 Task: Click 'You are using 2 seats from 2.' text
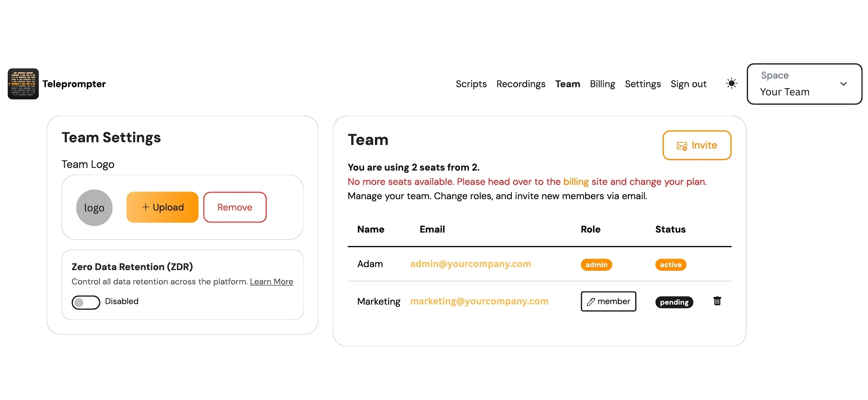click(413, 167)
